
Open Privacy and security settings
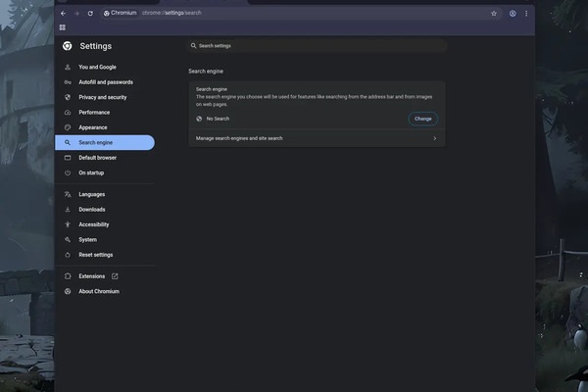102,97
